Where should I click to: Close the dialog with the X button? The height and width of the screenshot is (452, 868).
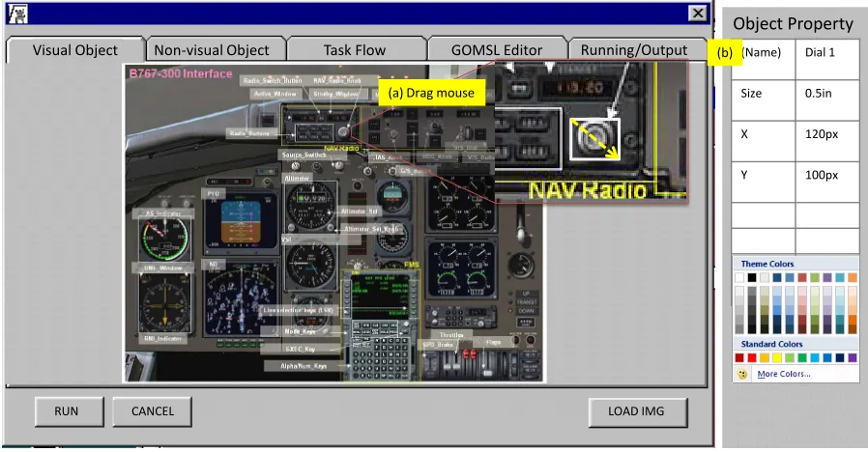[698, 13]
